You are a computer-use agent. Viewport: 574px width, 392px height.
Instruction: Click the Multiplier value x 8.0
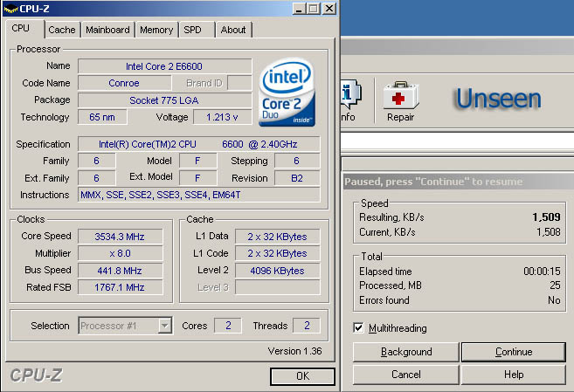point(120,253)
